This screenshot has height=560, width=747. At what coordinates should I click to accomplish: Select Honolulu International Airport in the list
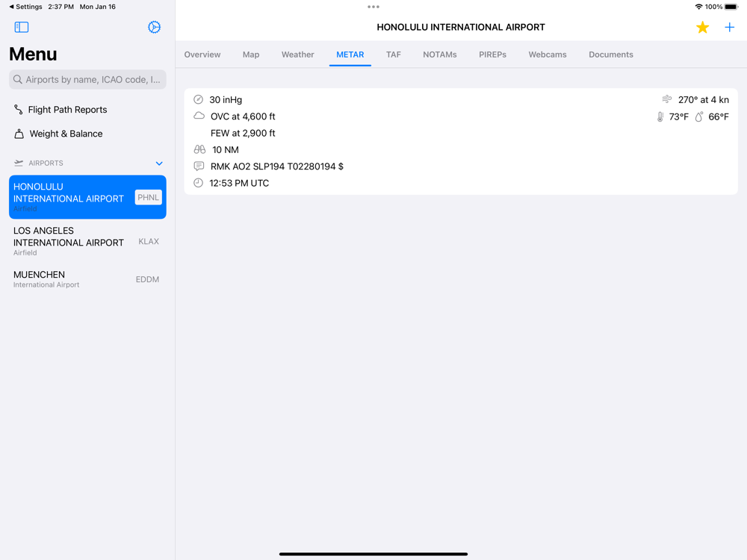(x=87, y=197)
